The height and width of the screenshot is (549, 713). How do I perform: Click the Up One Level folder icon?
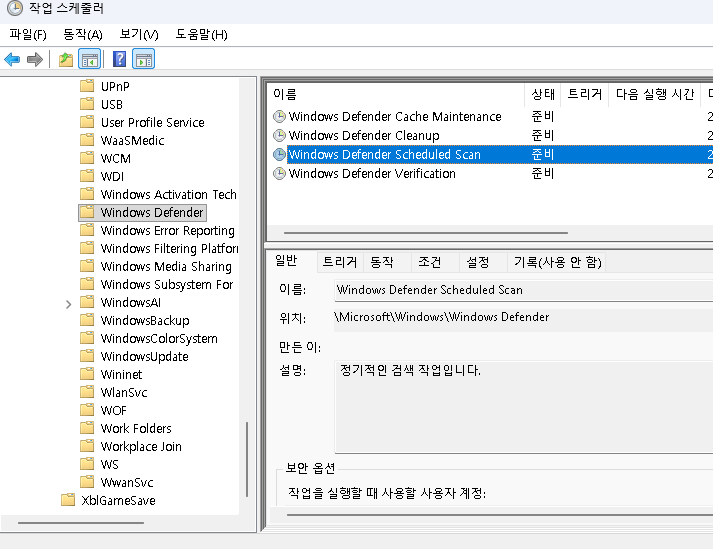coord(66,59)
